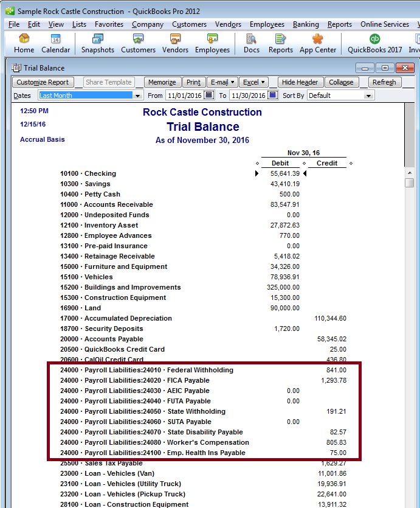Expand the Sort By dropdown
The image size is (420, 508).
[x=368, y=96]
